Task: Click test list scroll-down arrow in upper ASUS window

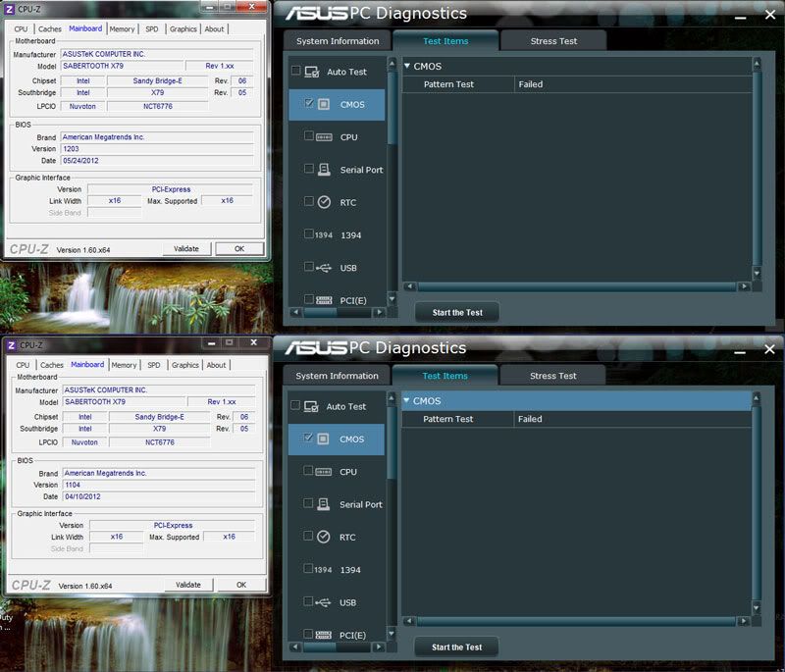Action: coord(392,299)
